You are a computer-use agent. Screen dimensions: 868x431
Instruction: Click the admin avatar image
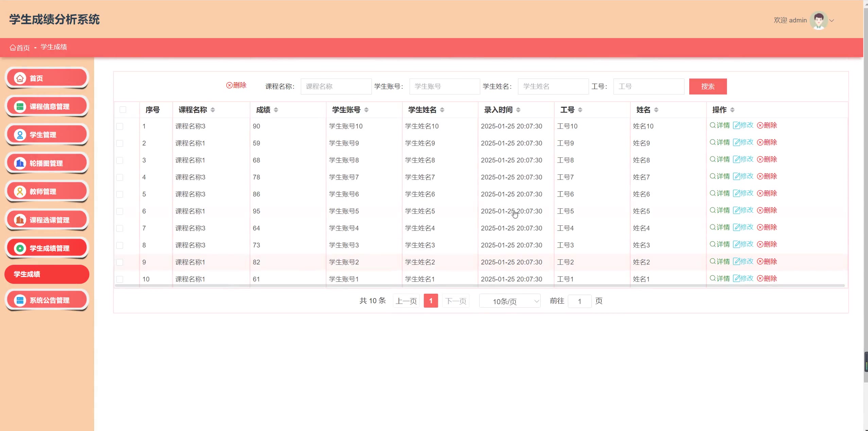click(x=818, y=20)
